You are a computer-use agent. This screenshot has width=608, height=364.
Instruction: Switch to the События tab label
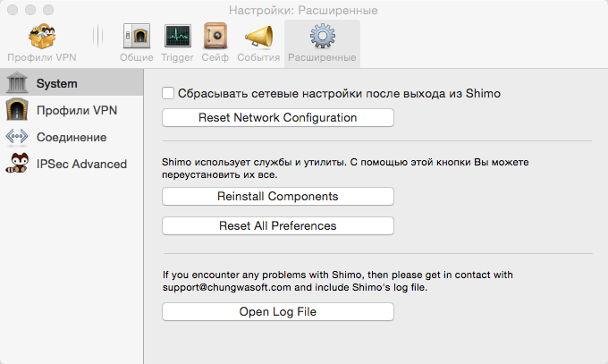click(x=258, y=57)
